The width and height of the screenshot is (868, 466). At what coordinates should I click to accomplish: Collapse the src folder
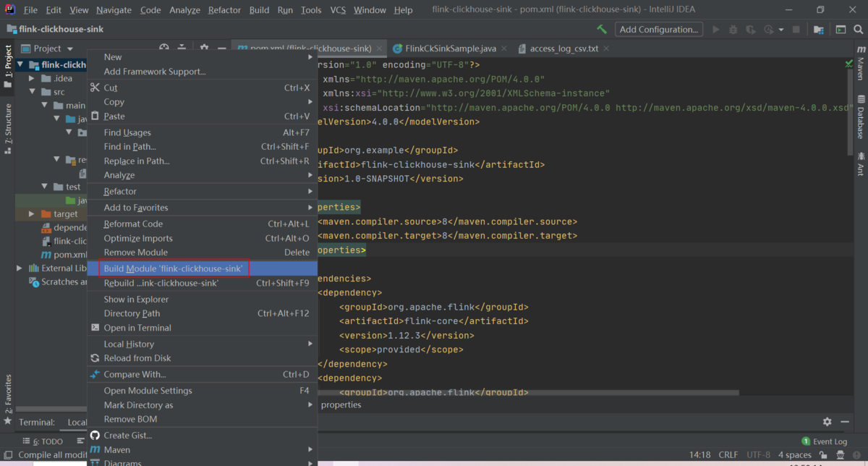pos(33,92)
